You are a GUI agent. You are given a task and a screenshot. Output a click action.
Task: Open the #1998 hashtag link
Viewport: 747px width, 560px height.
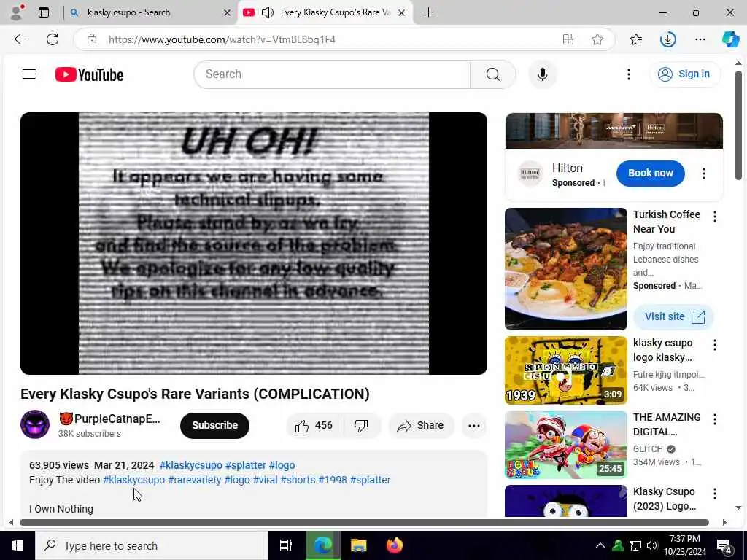[333, 480]
